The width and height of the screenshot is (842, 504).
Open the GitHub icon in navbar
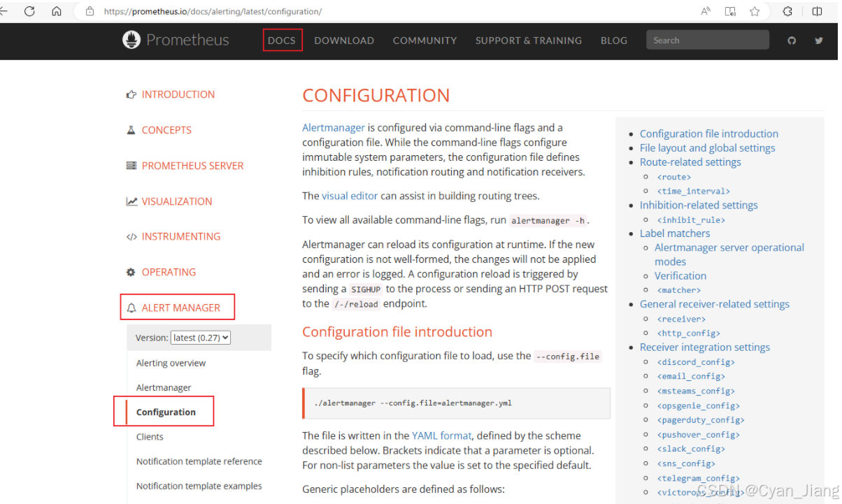[x=792, y=41]
